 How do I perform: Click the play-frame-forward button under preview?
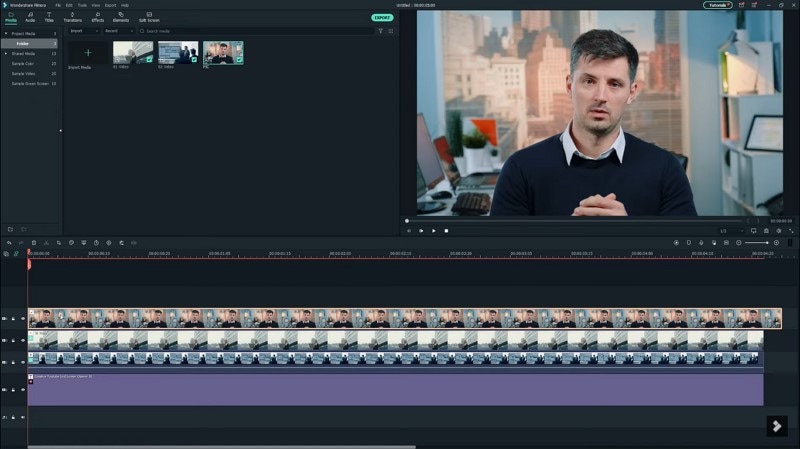point(421,231)
